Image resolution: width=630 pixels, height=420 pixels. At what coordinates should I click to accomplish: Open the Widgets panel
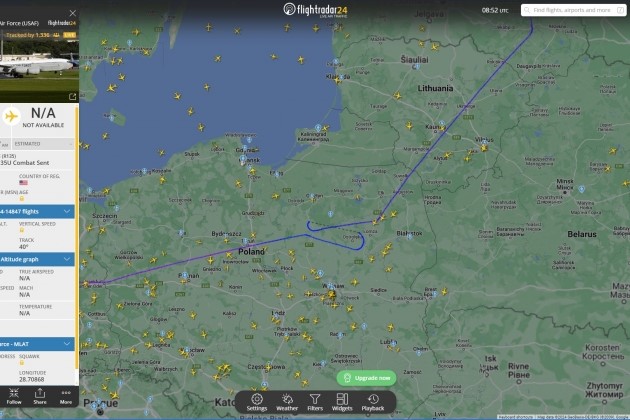342,402
